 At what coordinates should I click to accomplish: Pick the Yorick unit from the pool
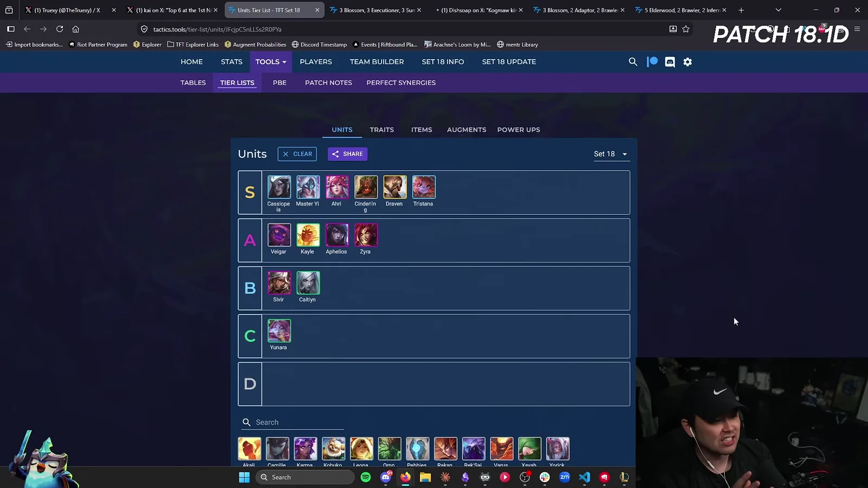pyautogui.click(x=558, y=449)
